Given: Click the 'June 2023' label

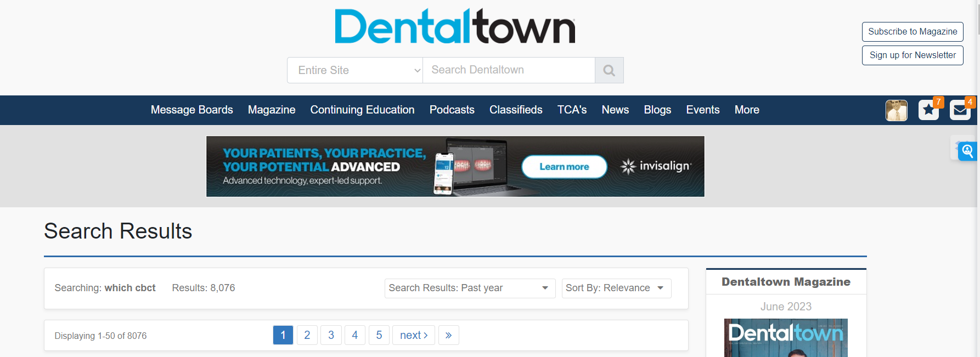Looking at the screenshot, I should pos(786,307).
